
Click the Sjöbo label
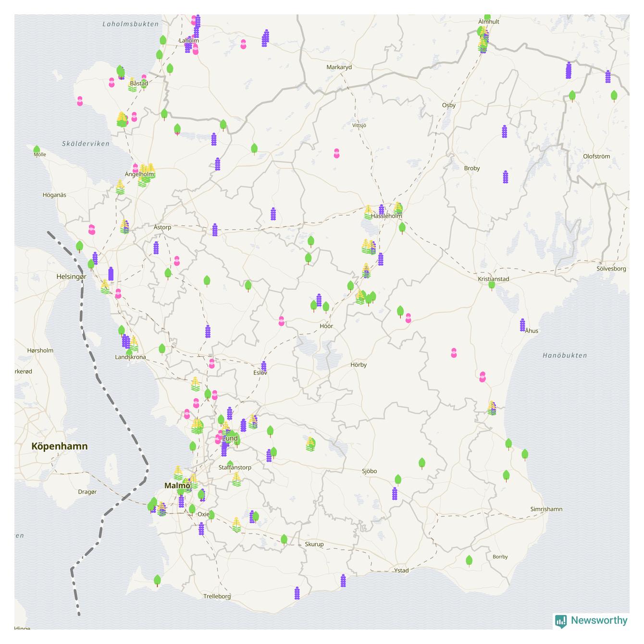(x=369, y=471)
